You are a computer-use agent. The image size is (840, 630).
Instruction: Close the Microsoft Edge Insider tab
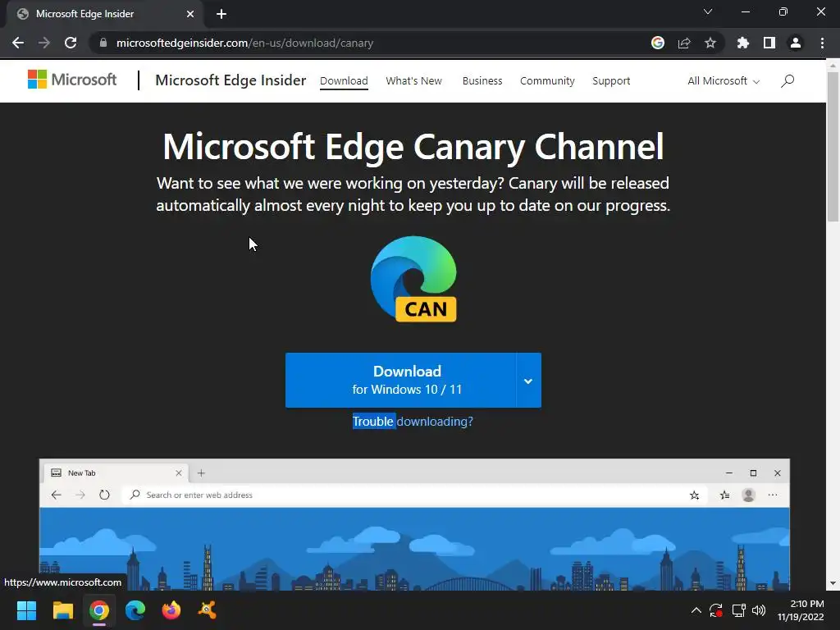click(x=190, y=14)
